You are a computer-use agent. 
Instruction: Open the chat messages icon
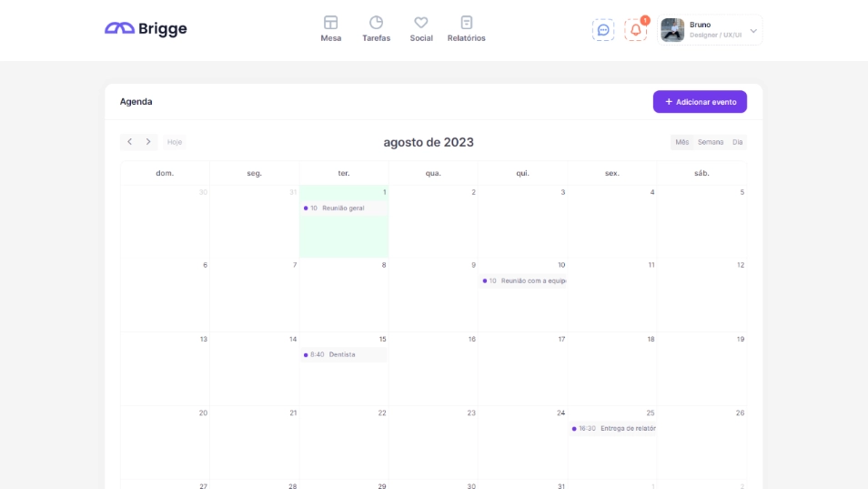(x=602, y=30)
